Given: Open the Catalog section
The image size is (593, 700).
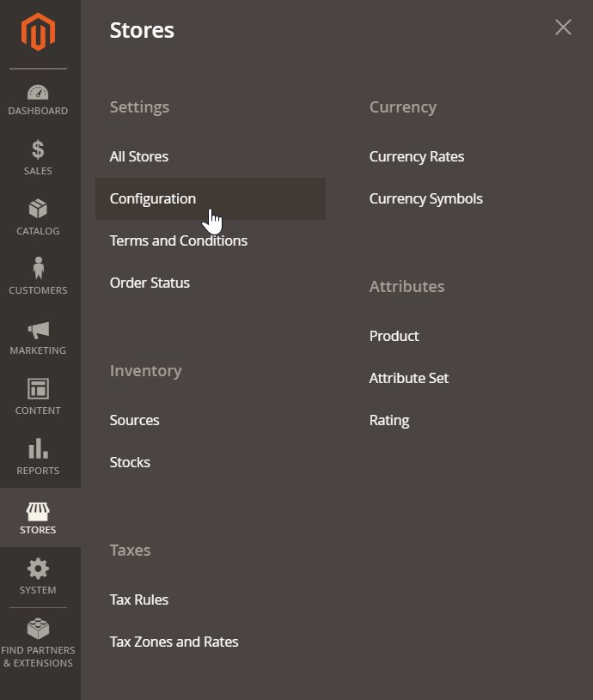Looking at the screenshot, I should pos(38,216).
